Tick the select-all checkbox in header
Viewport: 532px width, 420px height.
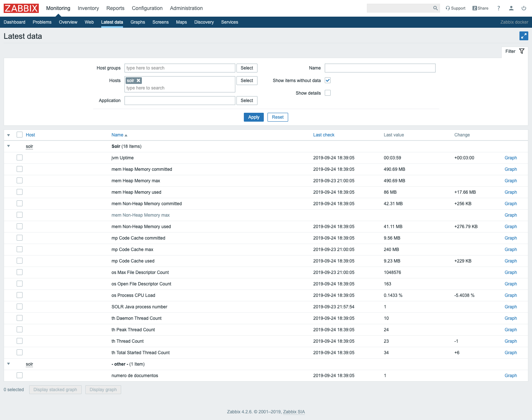point(20,135)
